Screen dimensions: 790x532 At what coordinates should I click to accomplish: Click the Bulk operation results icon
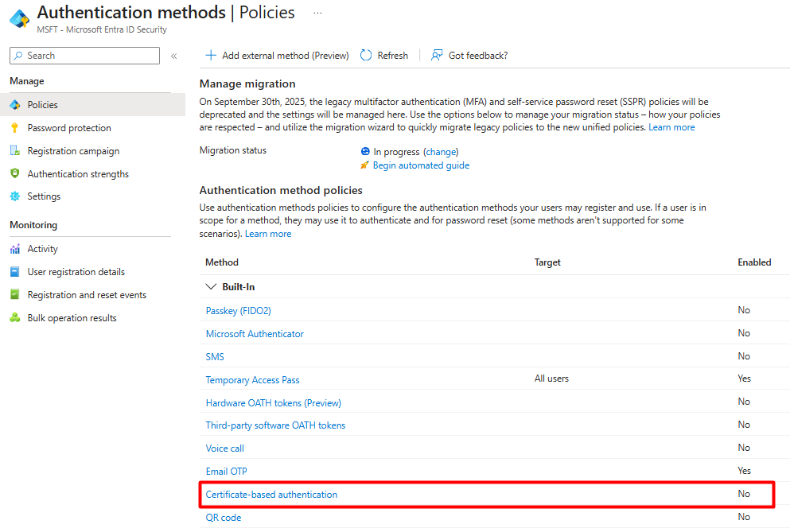tap(14, 318)
